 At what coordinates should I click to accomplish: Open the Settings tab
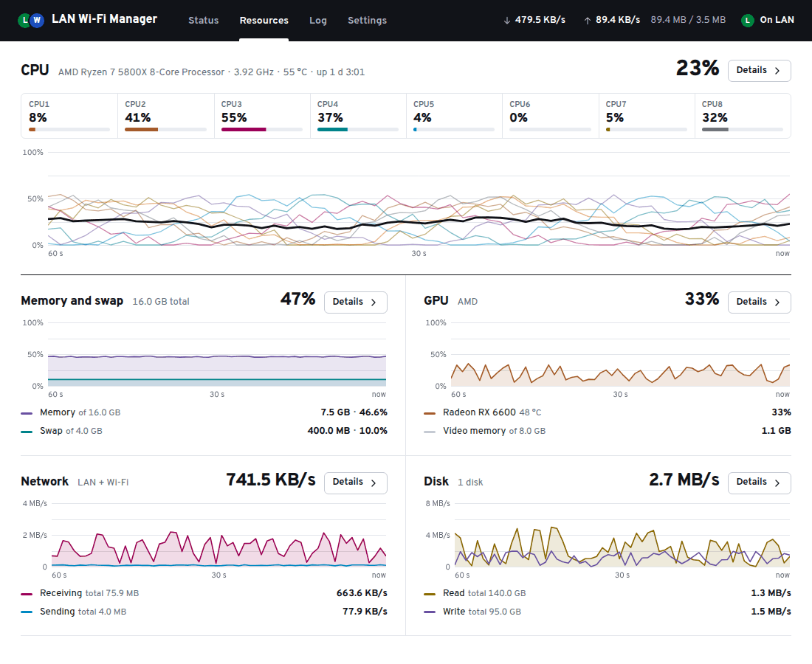(367, 20)
